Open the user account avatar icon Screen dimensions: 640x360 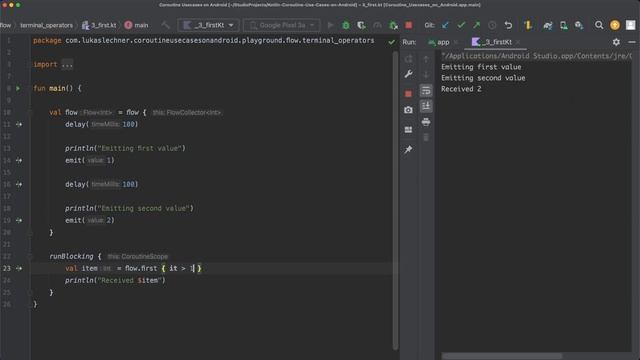tap(631, 25)
